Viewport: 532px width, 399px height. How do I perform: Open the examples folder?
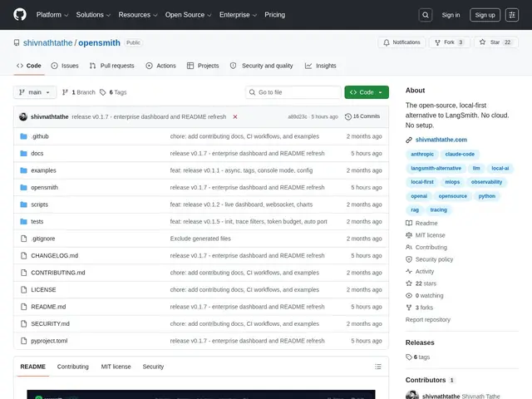(x=43, y=170)
